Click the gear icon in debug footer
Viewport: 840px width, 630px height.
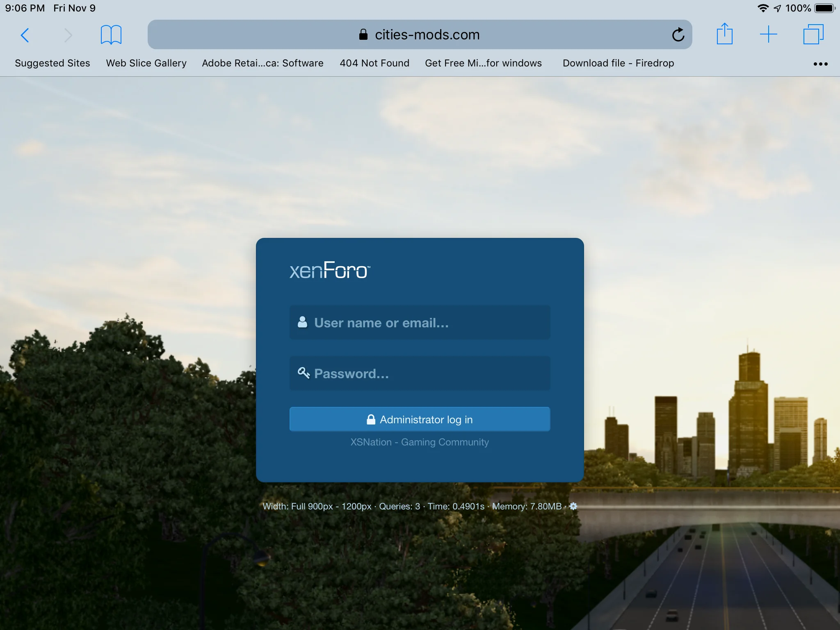(573, 506)
